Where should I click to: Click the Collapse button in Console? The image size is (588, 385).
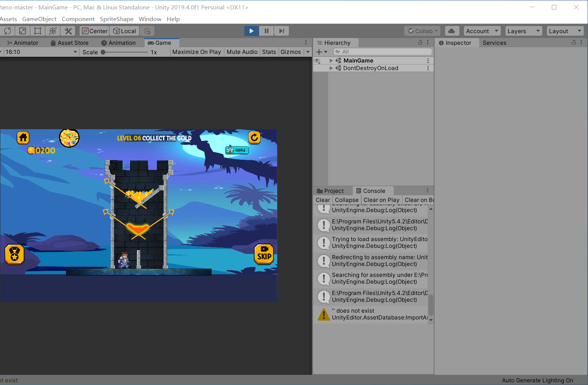click(347, 200)
